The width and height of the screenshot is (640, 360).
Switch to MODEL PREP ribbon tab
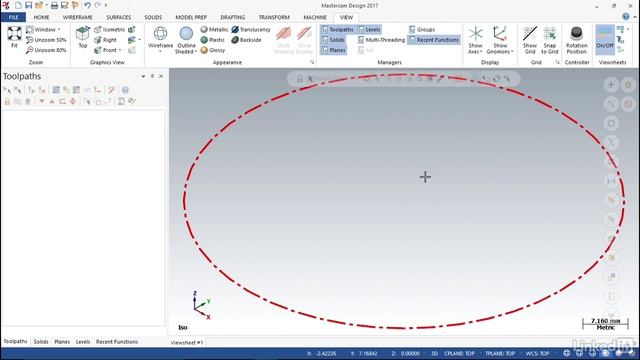(x=191, y=17)
